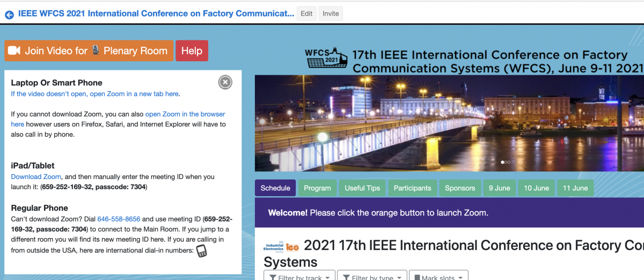Viewport: 644px width, 280px height.
Task: Click the Regular Phone heading
Action: 40,208
